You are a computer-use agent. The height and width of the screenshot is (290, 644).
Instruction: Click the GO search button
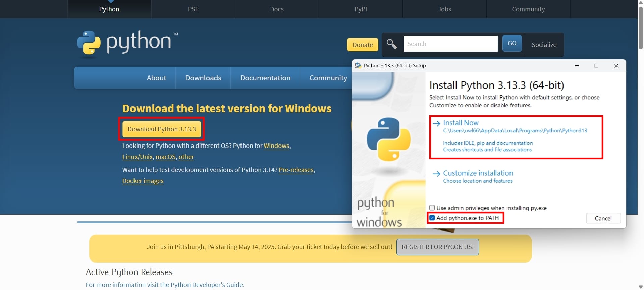(x=512, y=43)
